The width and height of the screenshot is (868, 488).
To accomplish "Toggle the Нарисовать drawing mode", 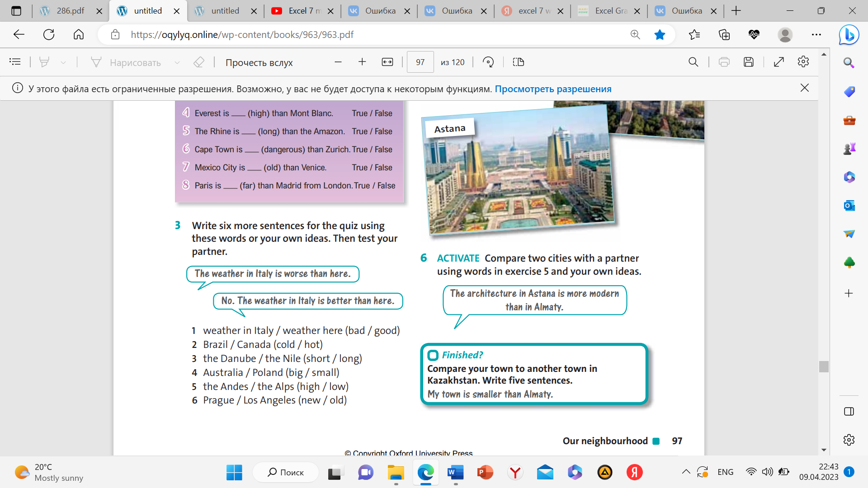I will [x=126, y=62].
